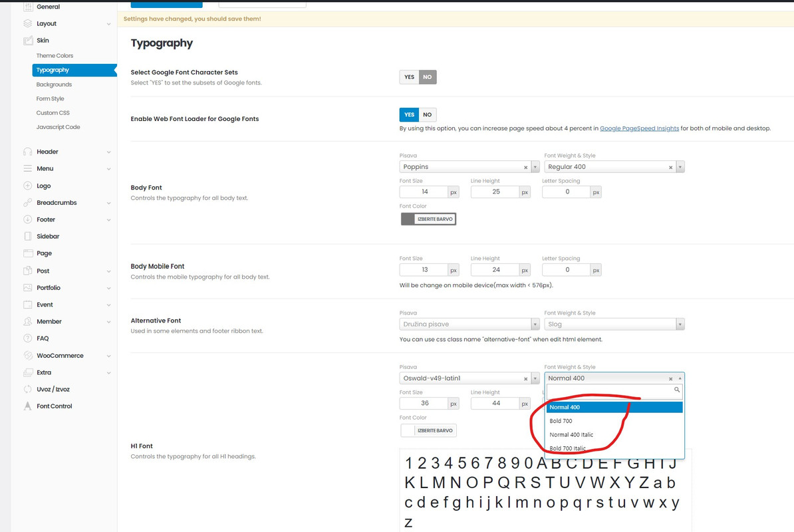Disable Web Font Loader with NO

click(x=428, y=114)
